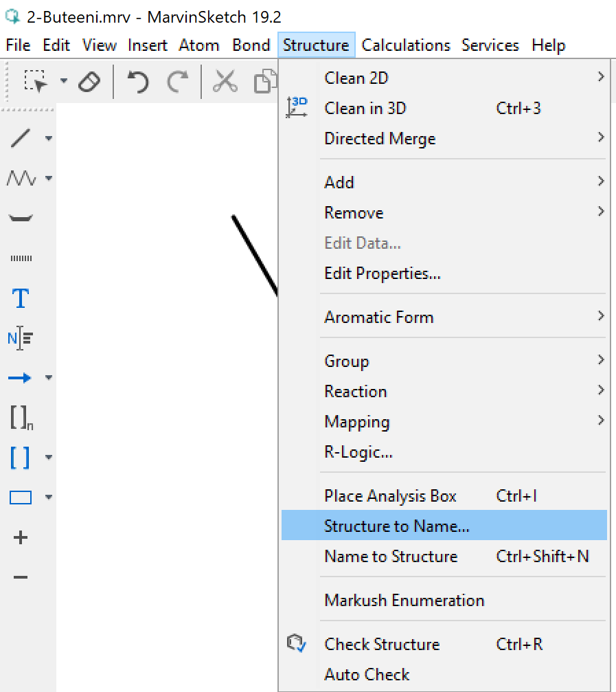Screen dimensions: 616x692
Task: Click Check Structure menu item
Action: (382, 645)
